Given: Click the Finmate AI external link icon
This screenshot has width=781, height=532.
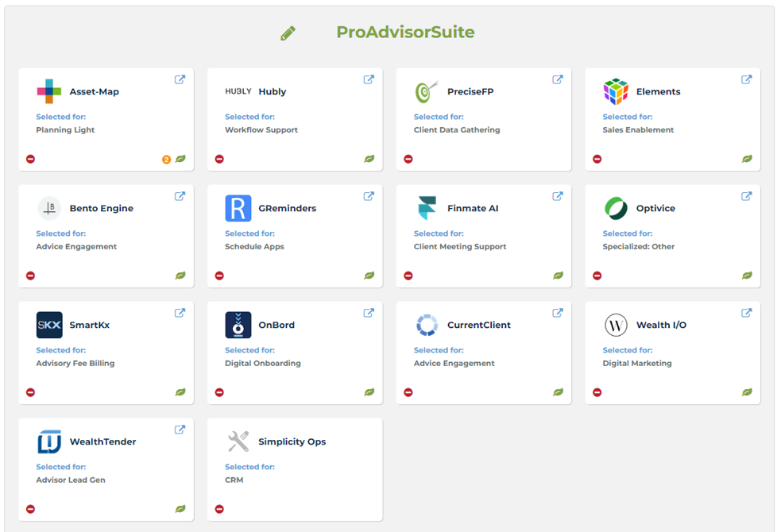Looking at the screenshot, I should (558, 195).
